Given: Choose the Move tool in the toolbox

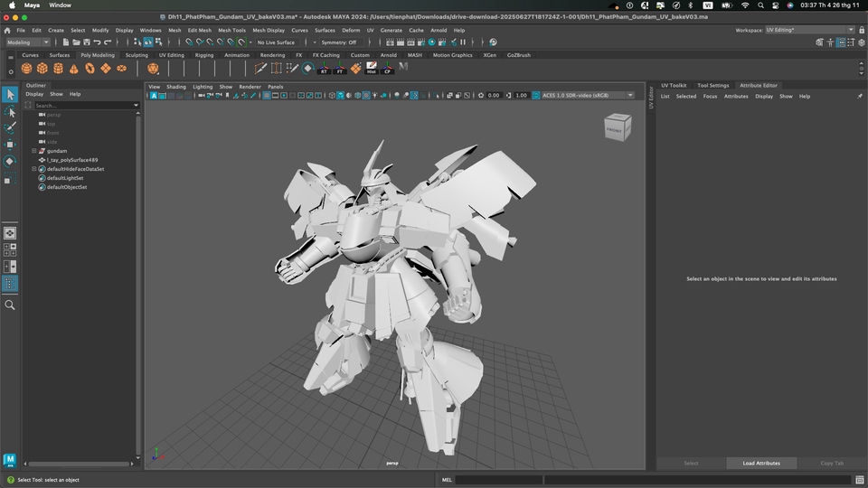Looking at the screenshot, I should point(10,145).
